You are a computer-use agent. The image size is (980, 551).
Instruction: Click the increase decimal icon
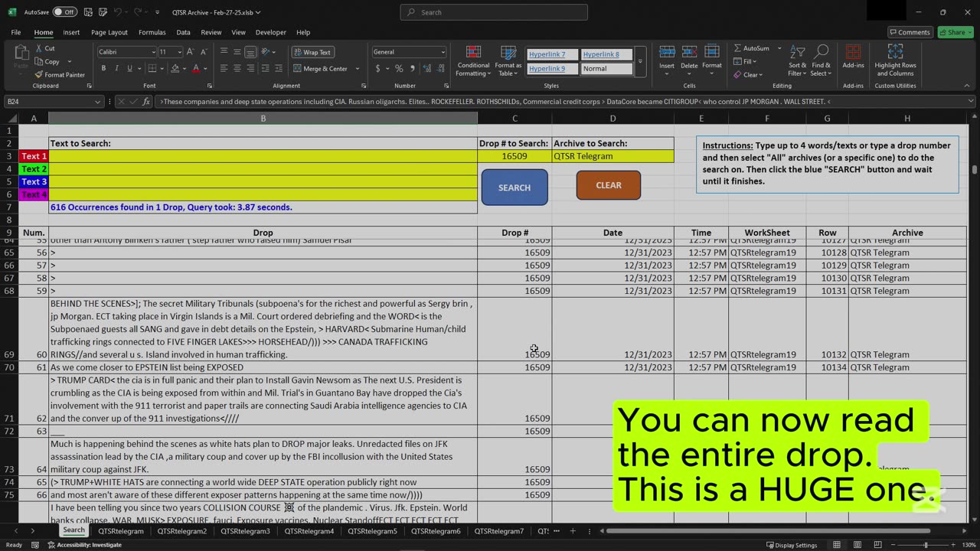[426, 68]
